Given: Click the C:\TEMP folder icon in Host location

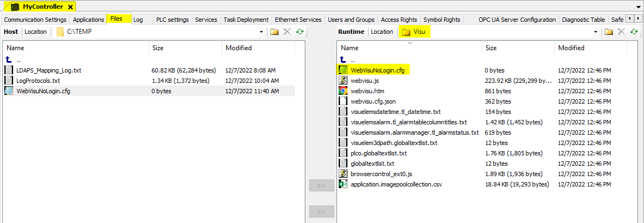Looking at the screenshot, I should pyautogui.click(x=61, y=32).
